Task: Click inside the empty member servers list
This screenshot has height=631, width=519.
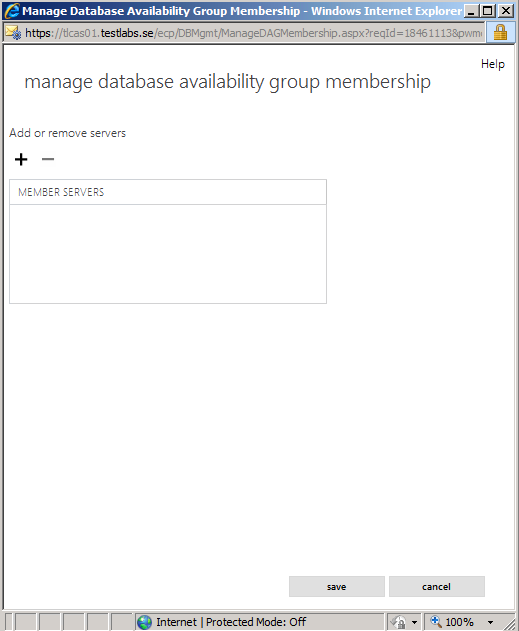Action: pos(168,254)
